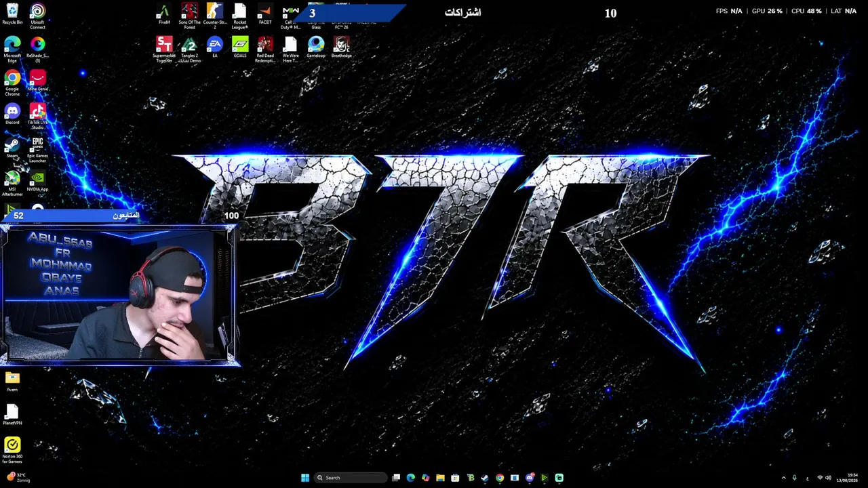The height and width of the screenshot is (488, 868).
Task: Select the Rocket League desktop file
Action: [x=239, y=16]
